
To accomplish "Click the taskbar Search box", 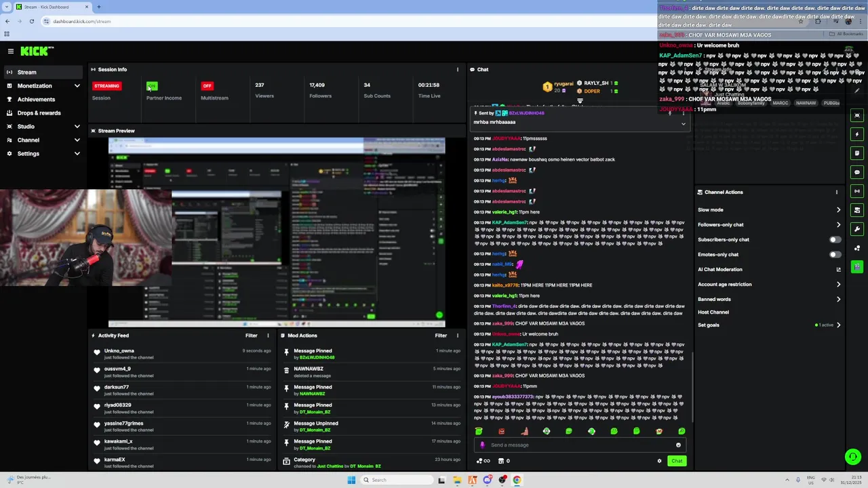I will 397,480.
